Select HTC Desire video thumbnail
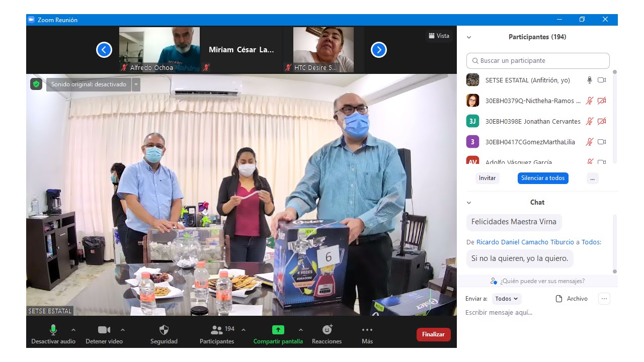644x362 pixels. (324, 50)
